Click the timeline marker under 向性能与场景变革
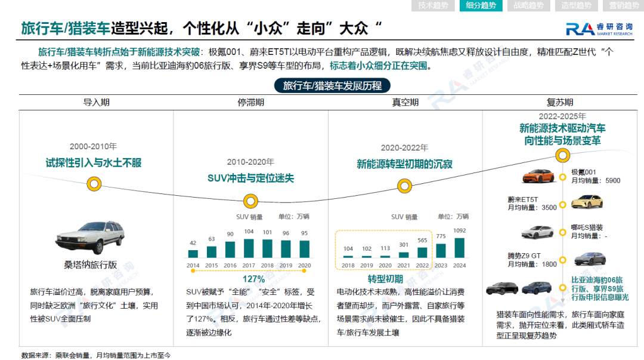Image resolution: width=644 pixels, height=360 pixels. [x=563, y=155]
